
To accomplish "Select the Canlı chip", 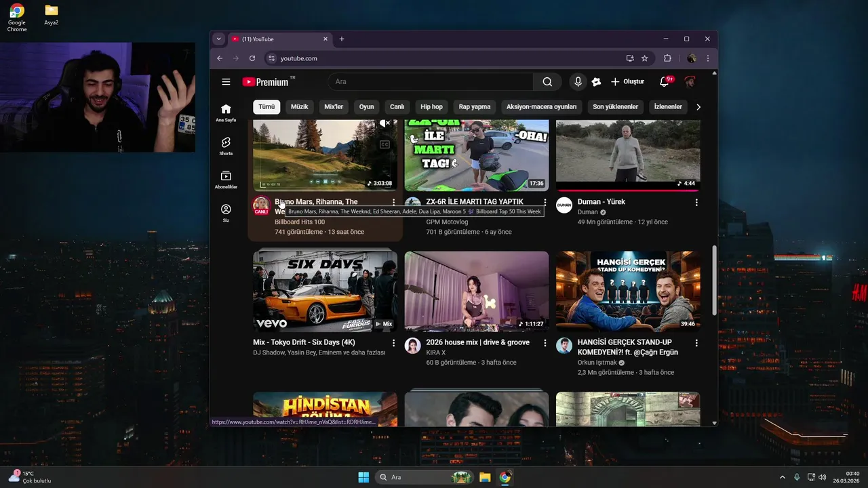I will coord(397,107).
